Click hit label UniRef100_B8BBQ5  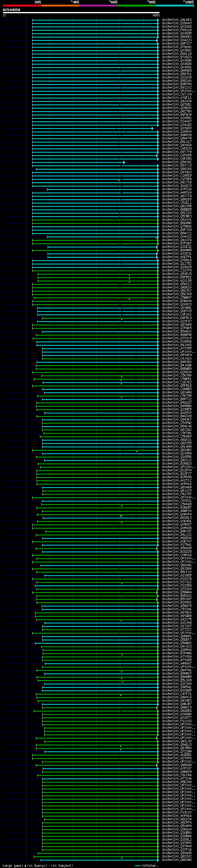tap(177, 210)
